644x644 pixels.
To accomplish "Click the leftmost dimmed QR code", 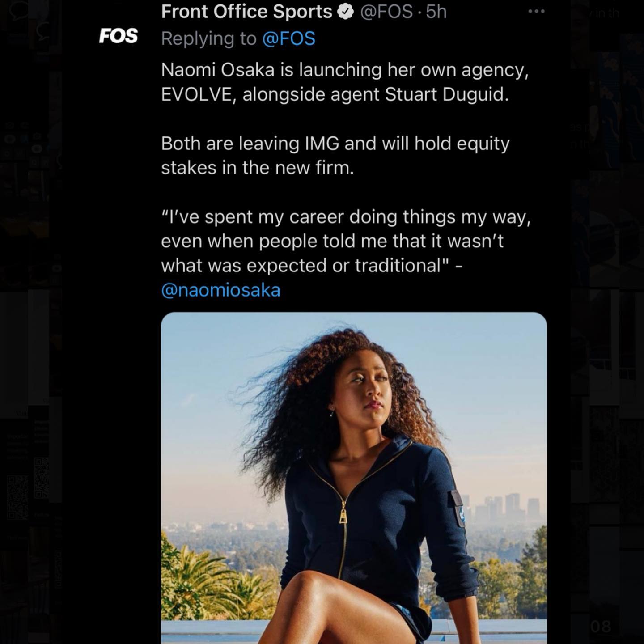I will coord(18,497).
